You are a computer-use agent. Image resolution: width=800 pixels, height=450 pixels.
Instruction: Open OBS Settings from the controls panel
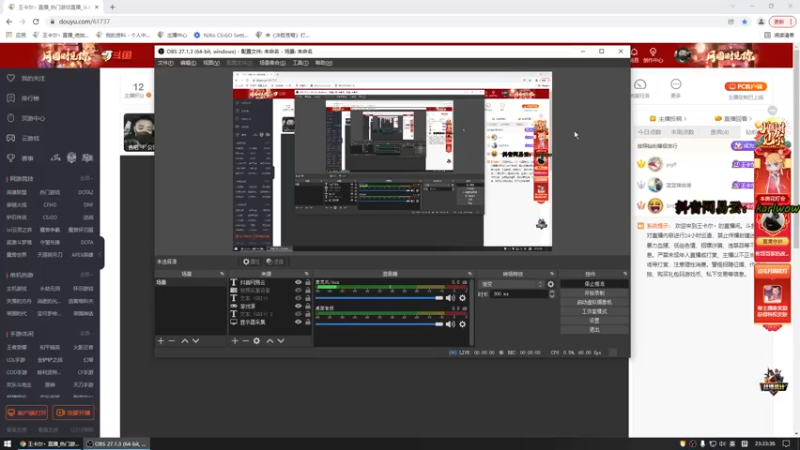[x=594, y=320]
